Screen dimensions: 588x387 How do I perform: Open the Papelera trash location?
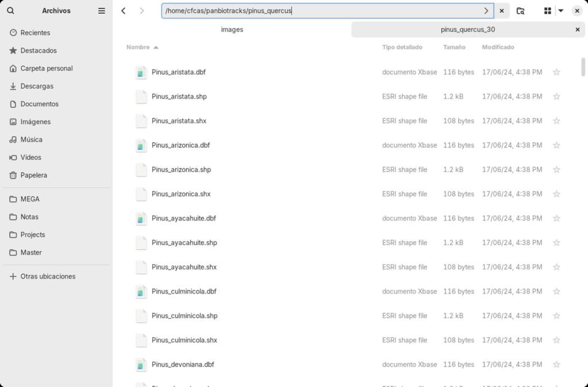(33, 175)
